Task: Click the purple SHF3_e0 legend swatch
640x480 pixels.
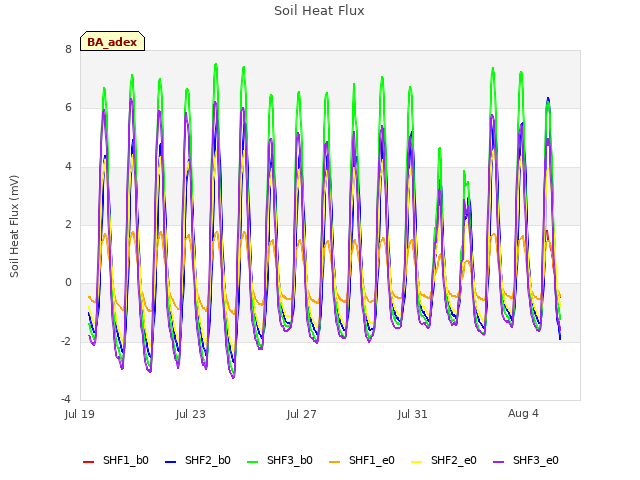Action: pyautogui.click(x=499, y=462)
